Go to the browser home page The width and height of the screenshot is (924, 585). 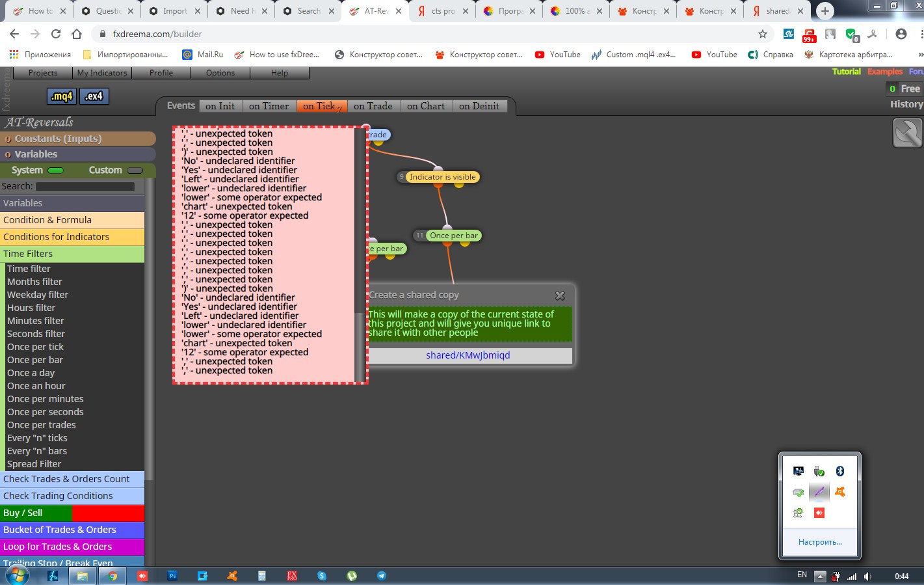coord(77,34)
